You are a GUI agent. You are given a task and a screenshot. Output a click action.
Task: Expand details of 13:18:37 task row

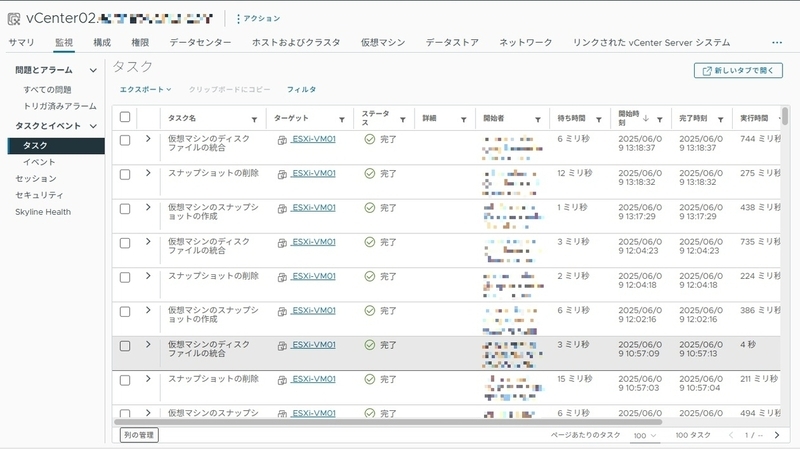[148, 139]
